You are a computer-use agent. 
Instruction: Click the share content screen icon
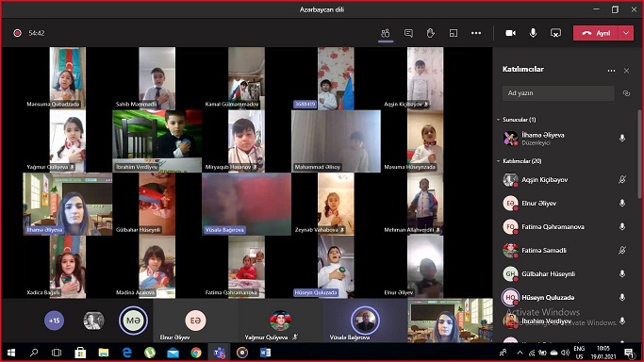pyautogui.click(x=555, y=33)
